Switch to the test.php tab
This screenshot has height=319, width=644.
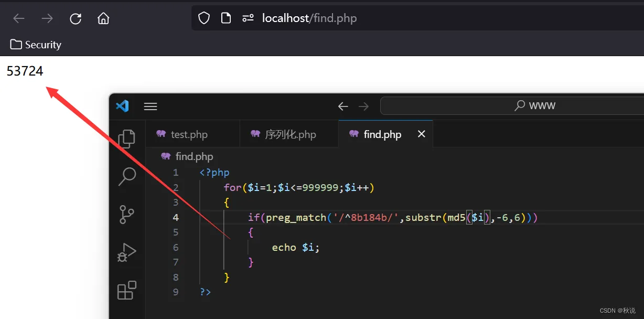tap(182, 134)
